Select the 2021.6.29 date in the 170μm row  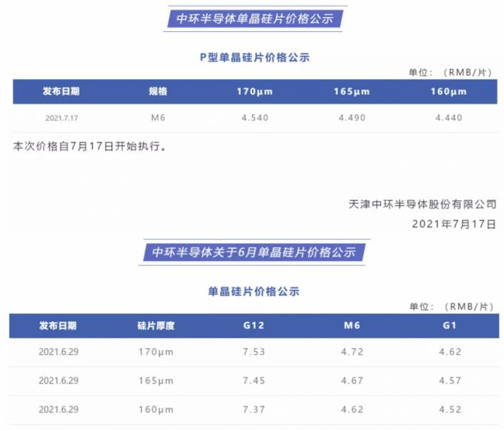click(x=59, y=352)
